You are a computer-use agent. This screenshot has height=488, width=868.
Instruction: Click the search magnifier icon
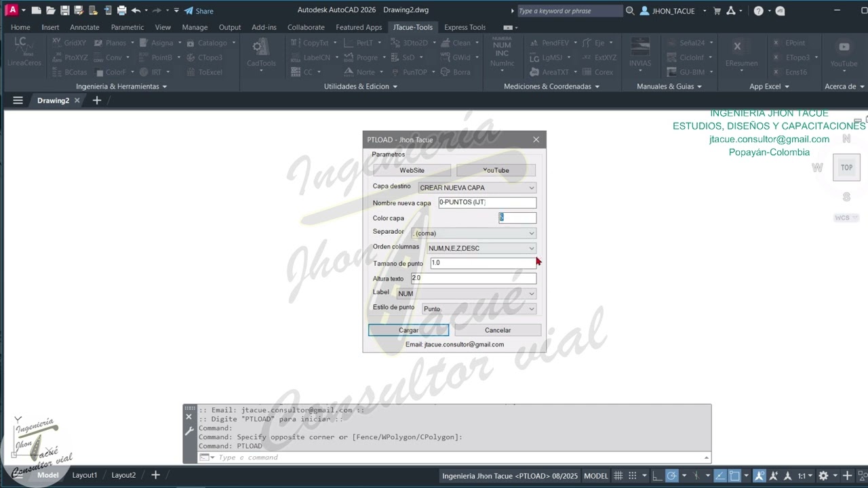click(x=630, y=11)
